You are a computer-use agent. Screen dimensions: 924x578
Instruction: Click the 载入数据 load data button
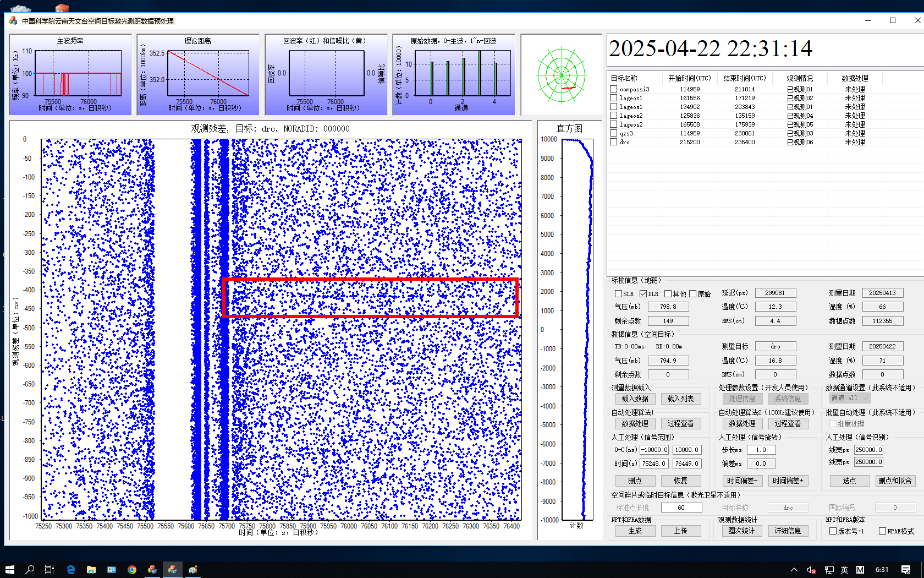(635, 399)
